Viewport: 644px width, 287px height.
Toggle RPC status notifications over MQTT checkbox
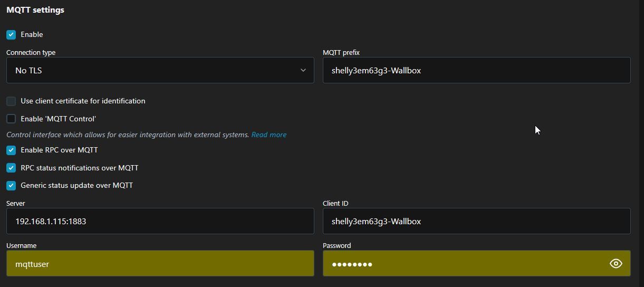tap(11, 168)
